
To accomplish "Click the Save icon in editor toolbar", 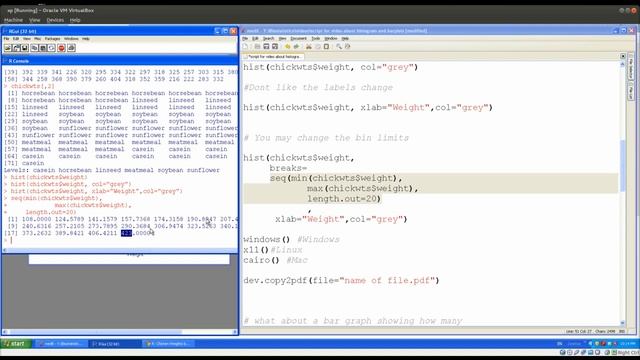I will point(266,47).
